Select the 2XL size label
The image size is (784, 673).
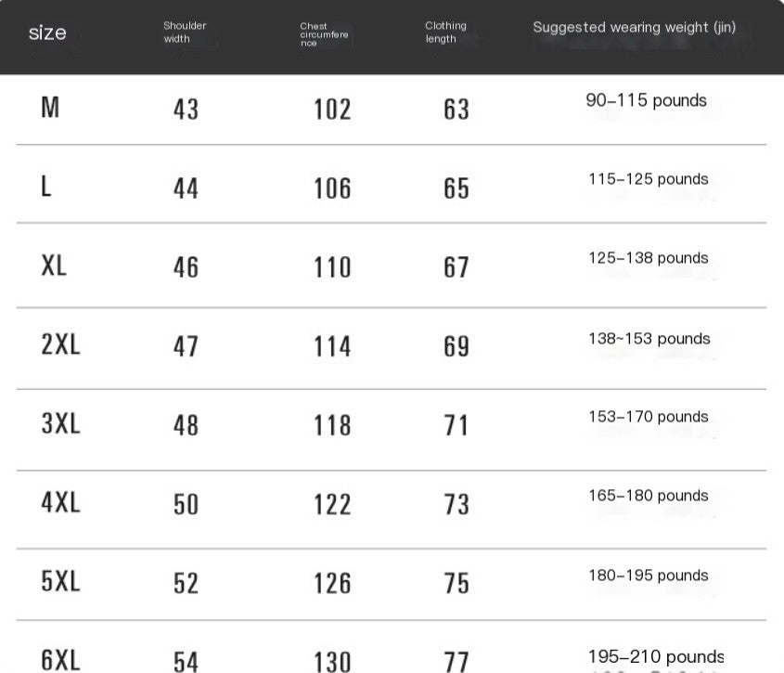(60, 344)
